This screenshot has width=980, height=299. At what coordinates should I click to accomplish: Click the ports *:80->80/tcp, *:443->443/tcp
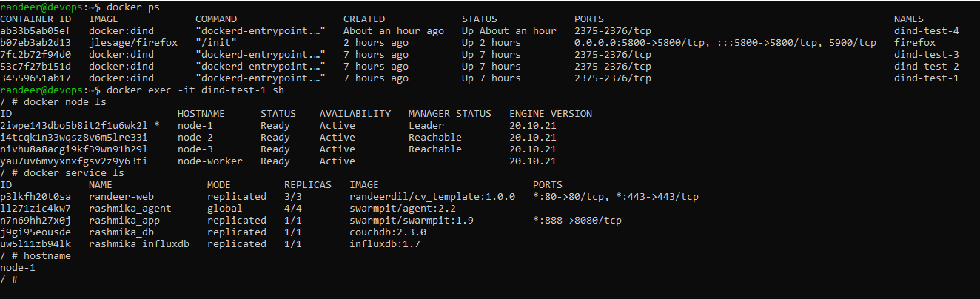click(x=616, y=197)
